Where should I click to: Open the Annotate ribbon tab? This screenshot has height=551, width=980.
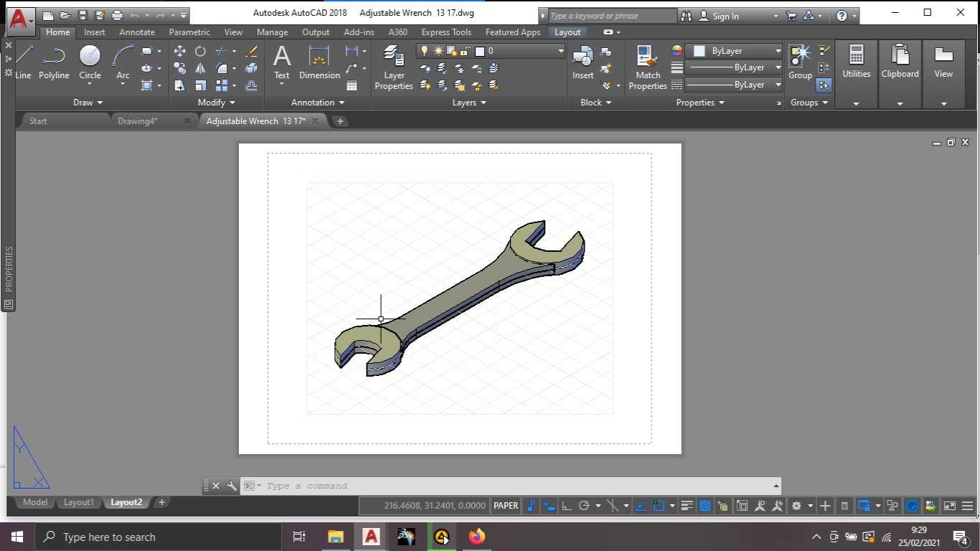point(137,32)
